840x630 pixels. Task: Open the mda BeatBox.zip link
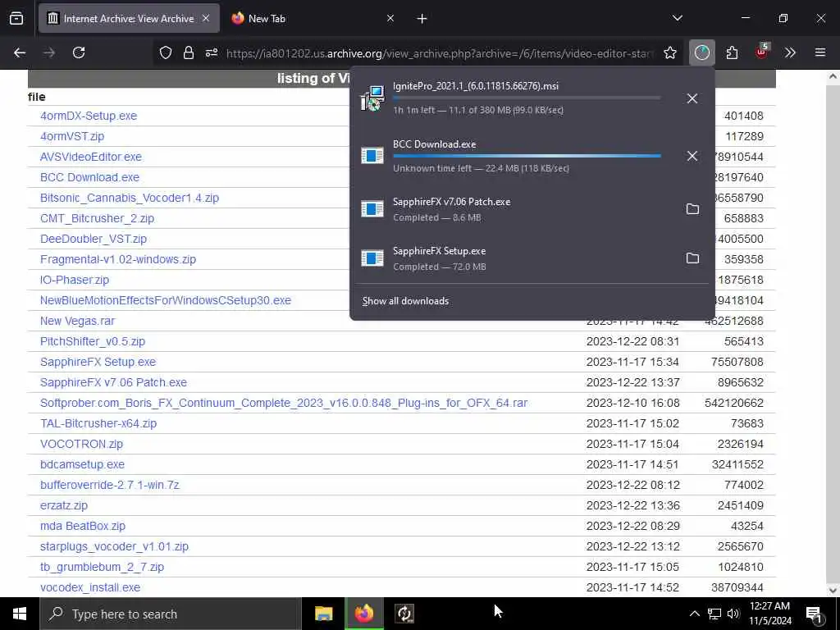point(83,526)
